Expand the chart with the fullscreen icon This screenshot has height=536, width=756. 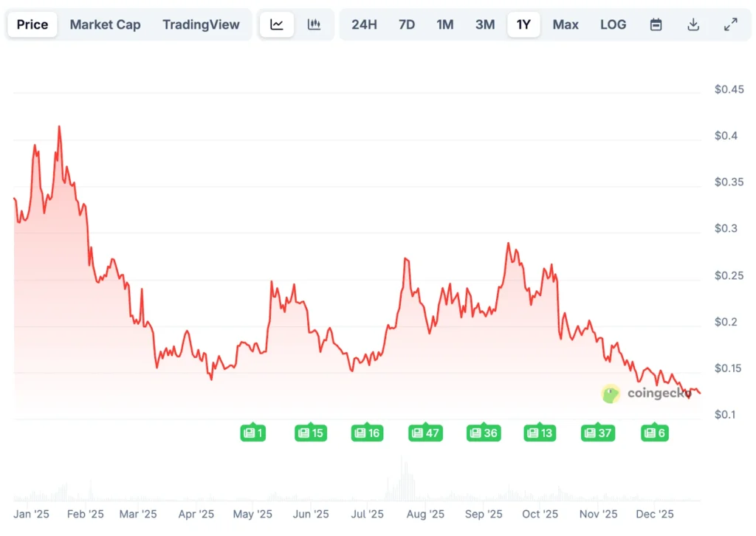point(730,24)
